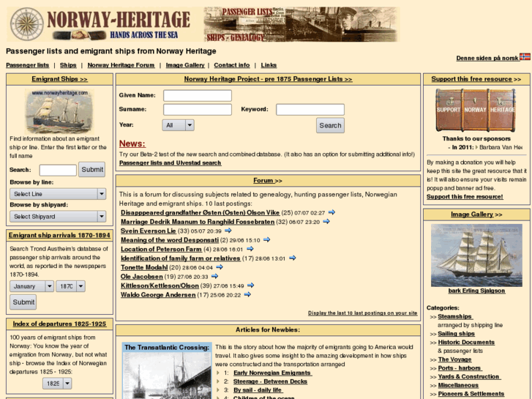The width and height of the screenshot is (532, 399).
Task: Open bark Erling Sjalgson caption link
Action: [476, 291]
